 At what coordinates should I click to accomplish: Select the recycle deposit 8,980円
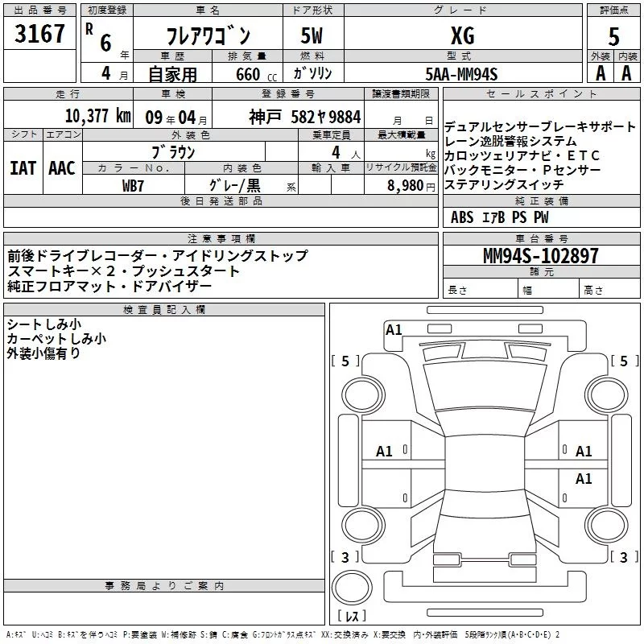411,186
